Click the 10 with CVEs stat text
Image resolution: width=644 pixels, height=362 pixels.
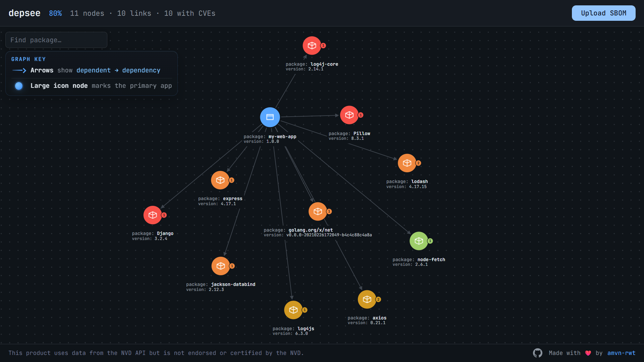(190, 13)
